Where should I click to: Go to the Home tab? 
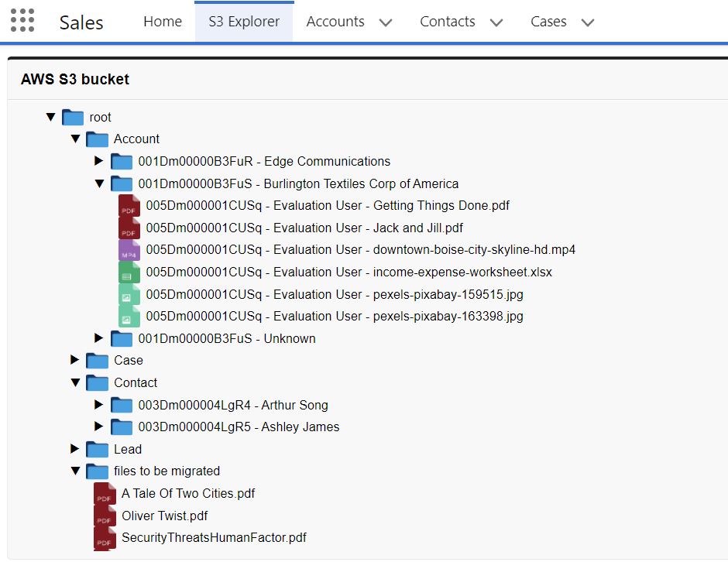(x=163, y=22)
